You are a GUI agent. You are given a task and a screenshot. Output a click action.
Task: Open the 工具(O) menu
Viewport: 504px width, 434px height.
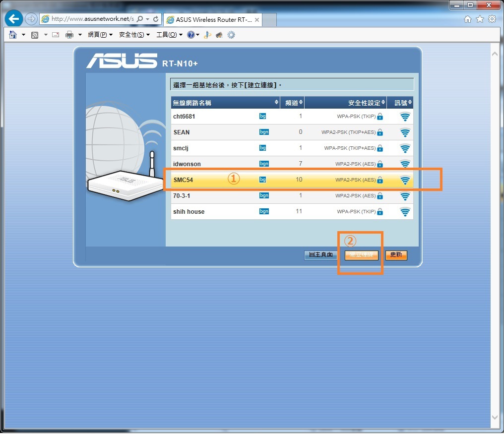[169, 35]
